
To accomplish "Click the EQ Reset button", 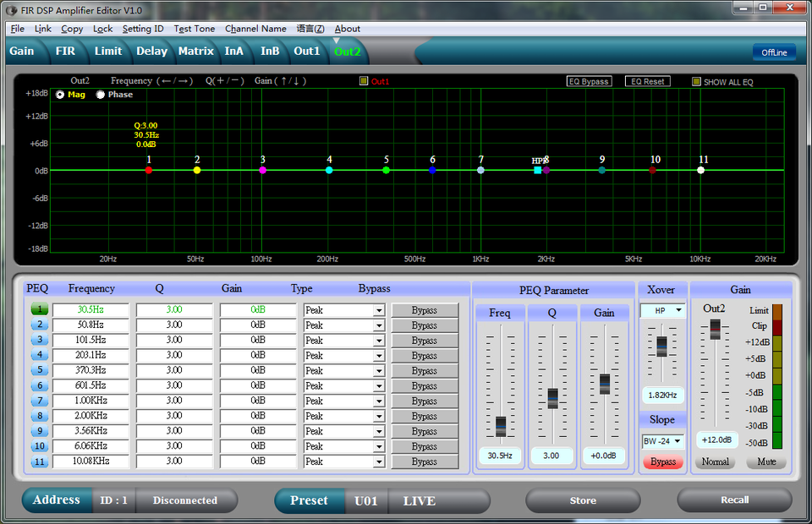I will coord(647,82).
